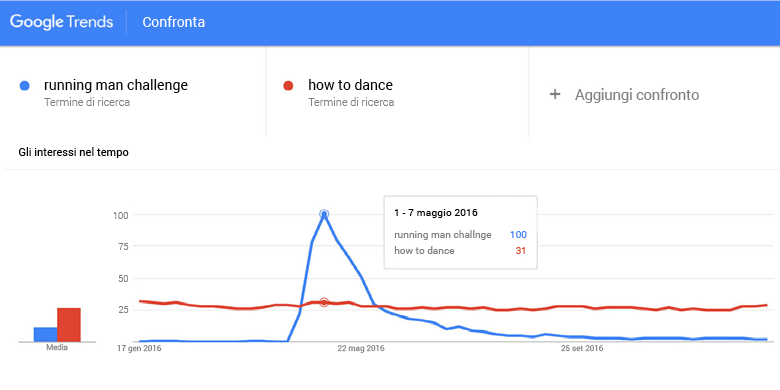Click the tooltip value 100 for running man

pyautogui.click(x=518, y=235)
